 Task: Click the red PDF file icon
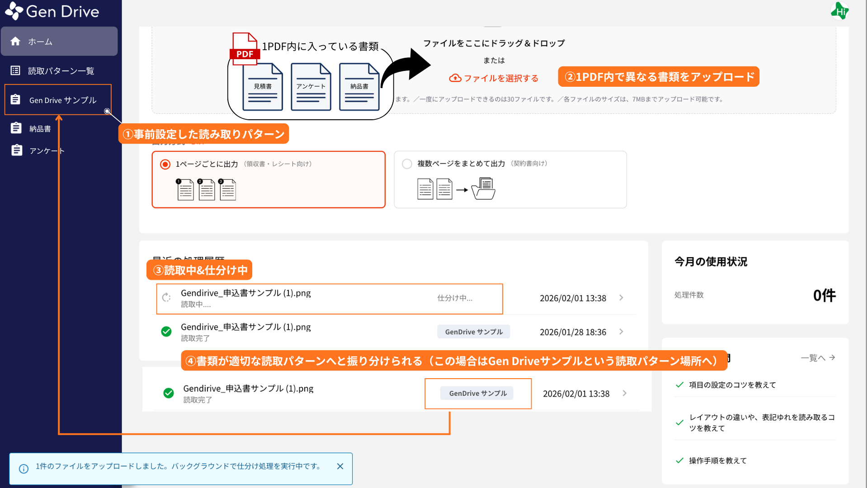pyautogui.click(x=245, y=49)
